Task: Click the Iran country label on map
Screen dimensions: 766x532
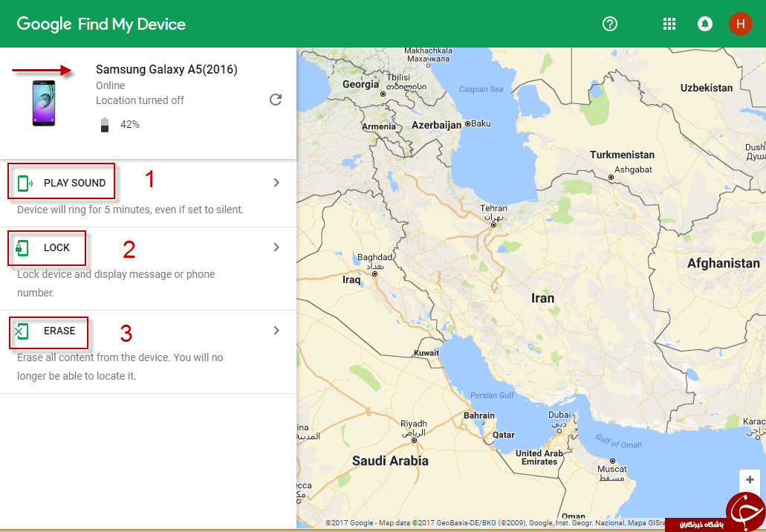Action: (543, 298)
